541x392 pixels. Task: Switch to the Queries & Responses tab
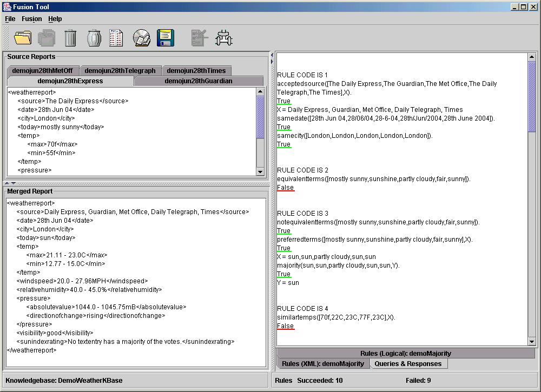point(408,363)
